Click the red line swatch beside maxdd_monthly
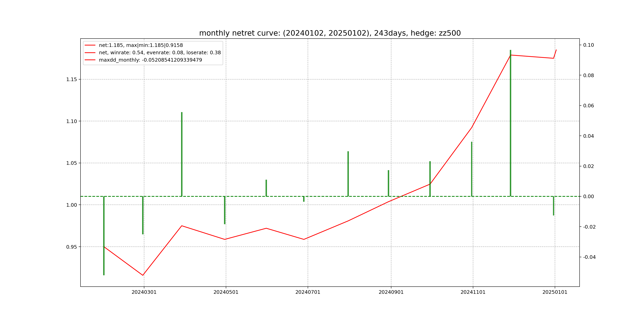The image size is (644, 322). (90, 60)
